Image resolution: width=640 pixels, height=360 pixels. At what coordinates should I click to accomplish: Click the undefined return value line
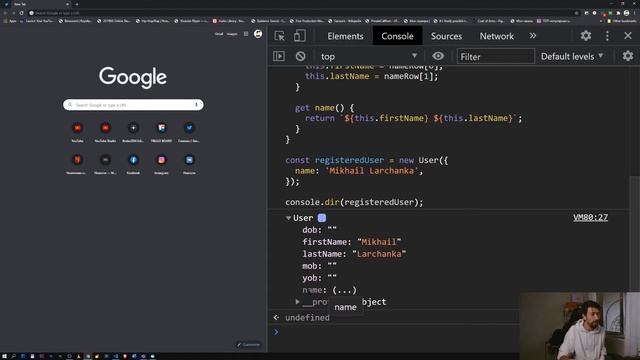click(x=307, y=318)
